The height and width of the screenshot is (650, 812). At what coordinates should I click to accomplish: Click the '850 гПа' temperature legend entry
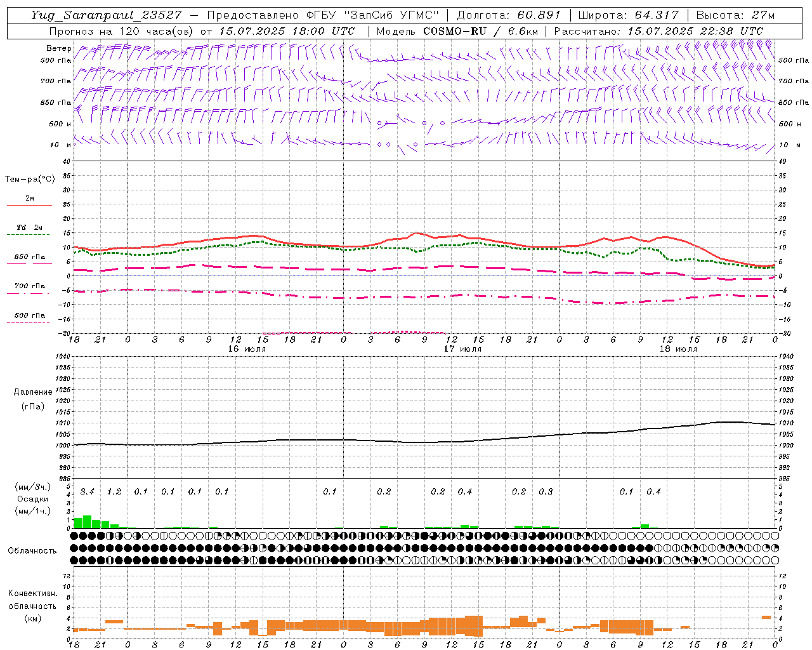(29, 257)
